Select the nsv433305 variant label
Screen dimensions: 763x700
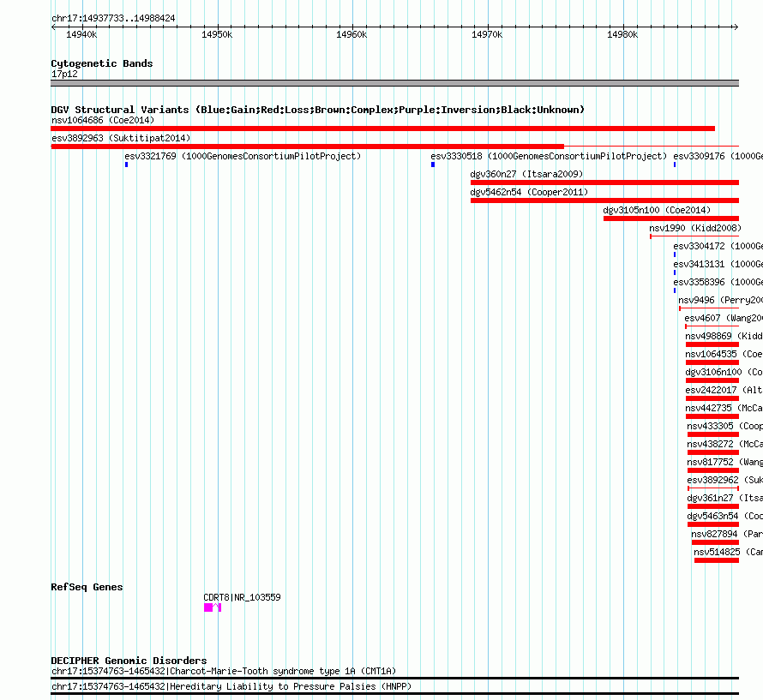point(724,426)
